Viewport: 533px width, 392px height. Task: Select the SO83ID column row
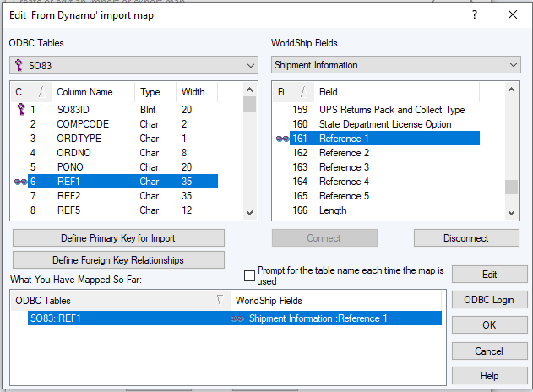pyautogui.click(x=116, y=110)
